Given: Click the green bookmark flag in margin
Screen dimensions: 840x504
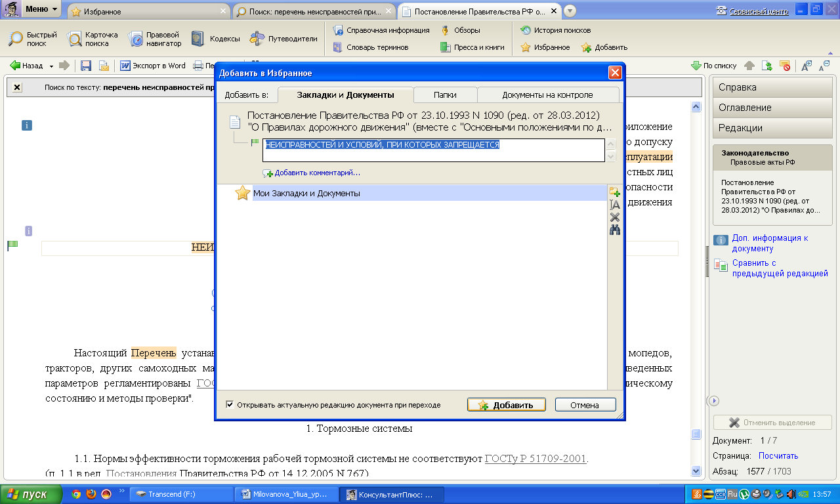Looking at the screenshot, I should (12, 245).
